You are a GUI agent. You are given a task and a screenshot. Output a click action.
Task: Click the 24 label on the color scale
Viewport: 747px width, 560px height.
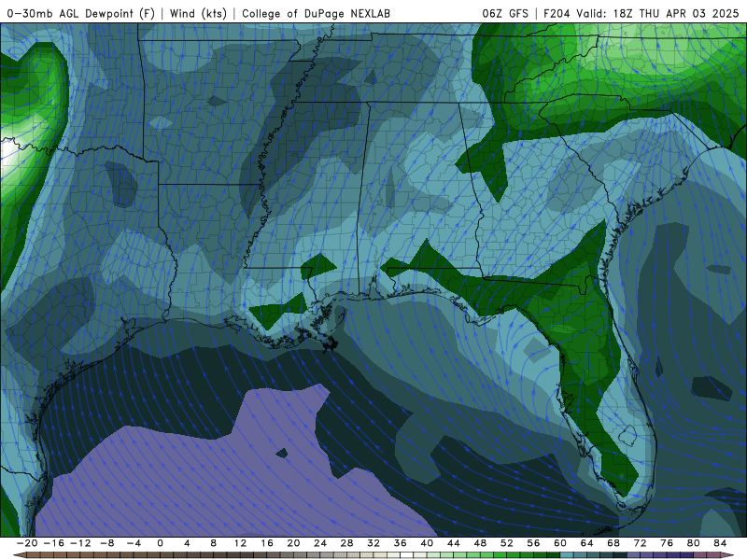coord(320,543)
